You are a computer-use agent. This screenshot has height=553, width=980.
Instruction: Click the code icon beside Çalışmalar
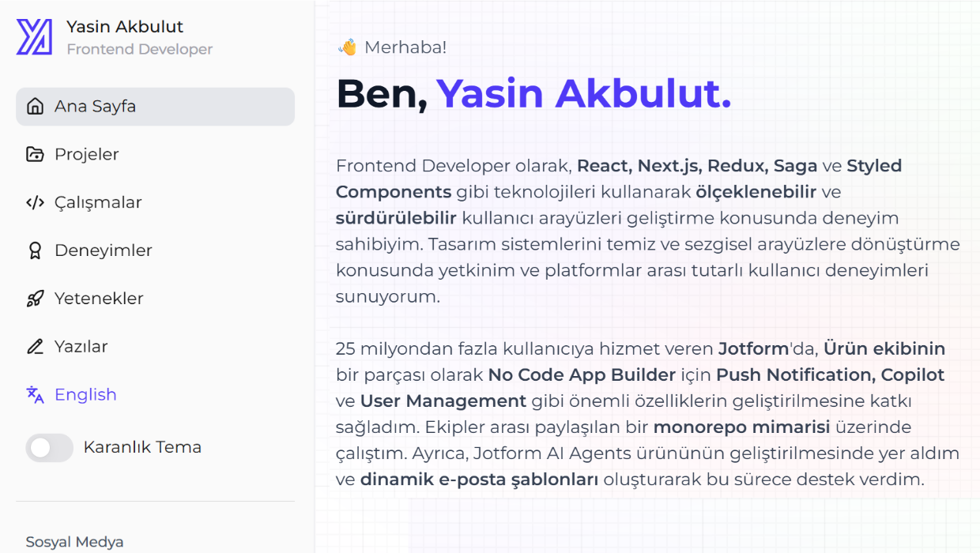coord(36,202)
